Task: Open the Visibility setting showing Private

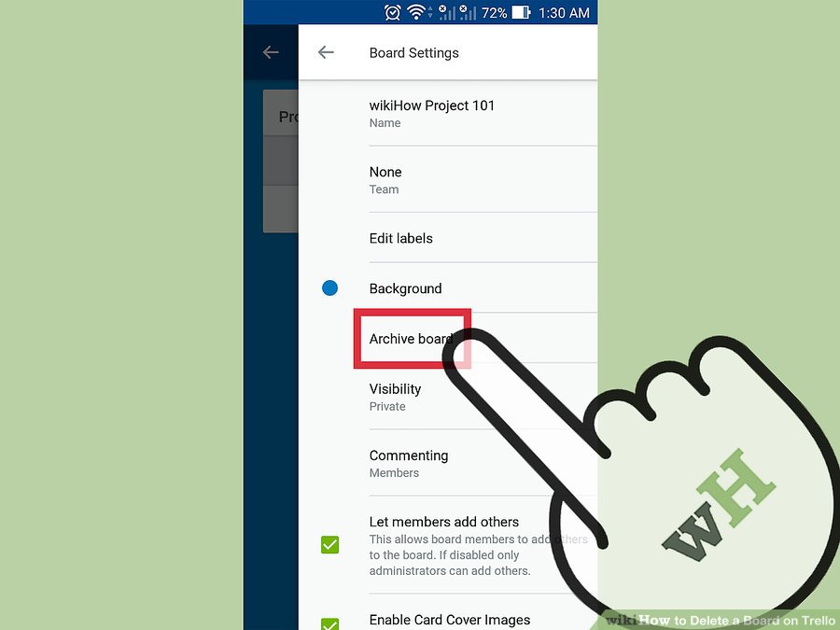Action: (x=448, y=397)
